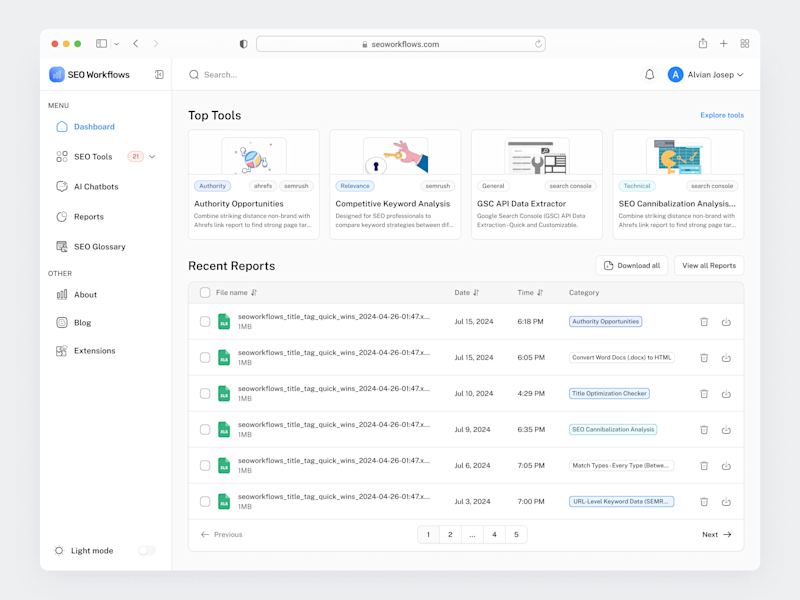The height and width of the screenshot is (600, 800).
Task: Open the Competitive Keyword Analysis tool card
Action: pyautogui.click(x=395, y=184)
